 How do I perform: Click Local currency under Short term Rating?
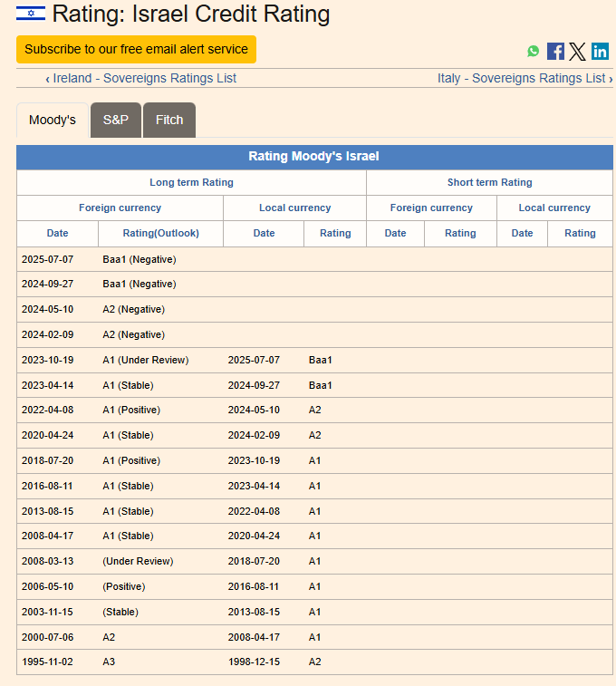(x=554, y=208)
